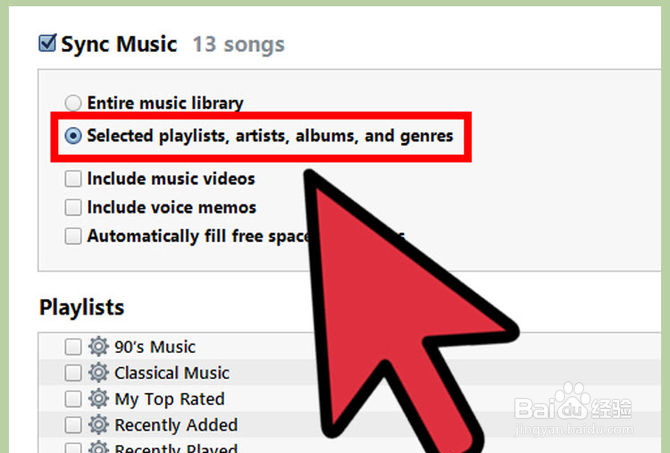Click the gear icon beside Classical Music
Viewport: 670px width, 453px height.
pyautogui.click(x=98, y=373)
